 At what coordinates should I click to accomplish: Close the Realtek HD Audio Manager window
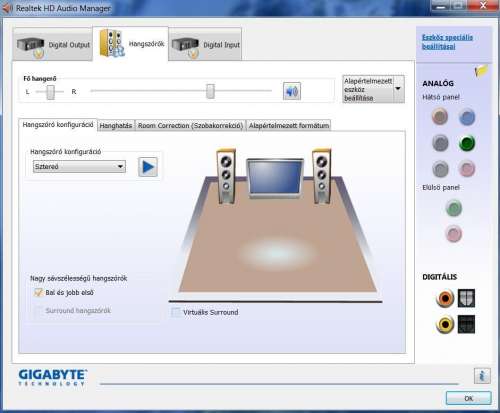click(x=483, y=5)
